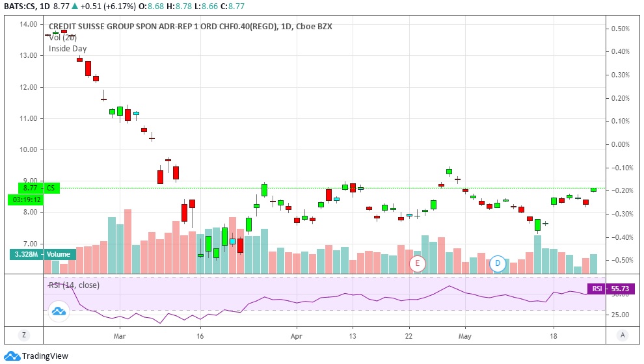Screen dimensions: 644x364
Task: Click the 16 date label on time axis
Action: [200, 336]
